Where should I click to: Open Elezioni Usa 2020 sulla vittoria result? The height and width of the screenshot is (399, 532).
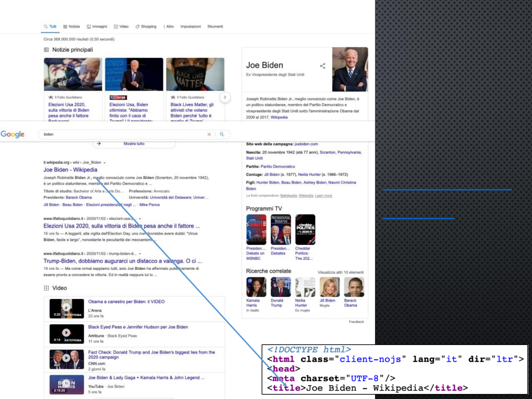coord(122,226)
